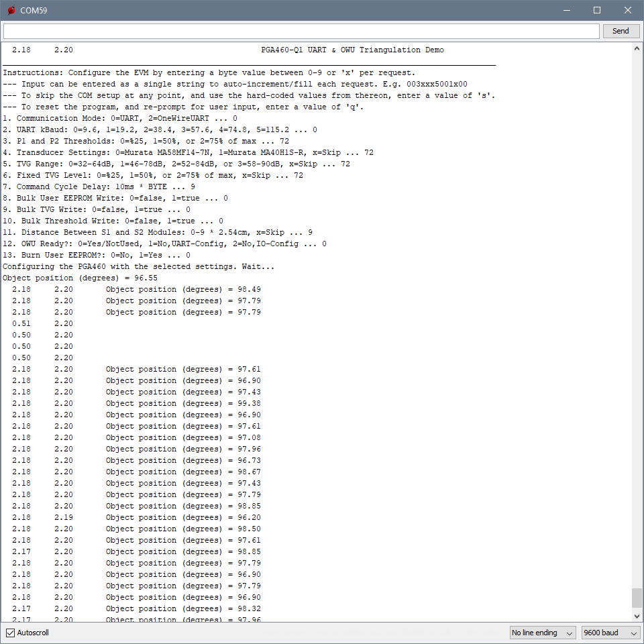644x644 pixels.
Task: Click the '10. Bulk Threshold Write' line
Action: tap(113, 221)
